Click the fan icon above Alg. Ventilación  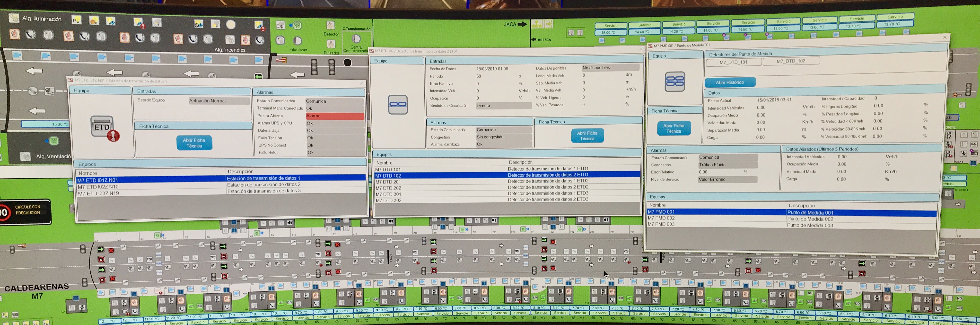tap(54, 141)
